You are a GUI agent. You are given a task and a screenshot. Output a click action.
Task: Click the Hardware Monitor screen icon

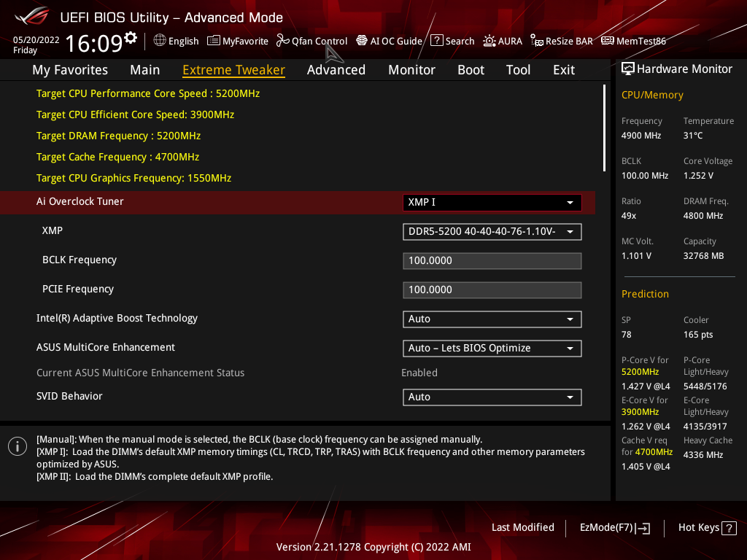pos(628,69)
